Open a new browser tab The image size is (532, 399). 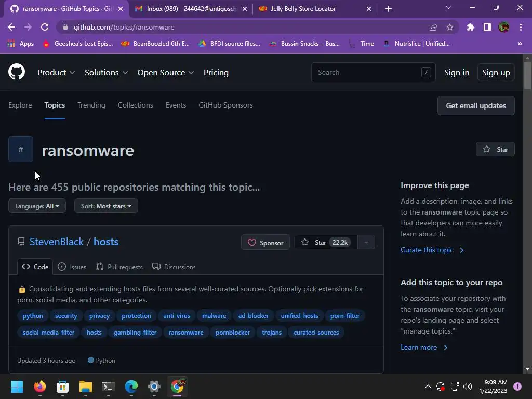[x=389, y=9]
